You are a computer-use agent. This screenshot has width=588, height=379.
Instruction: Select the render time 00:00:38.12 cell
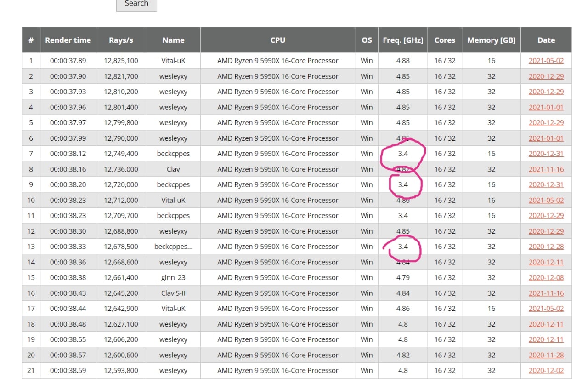[68, 154]
